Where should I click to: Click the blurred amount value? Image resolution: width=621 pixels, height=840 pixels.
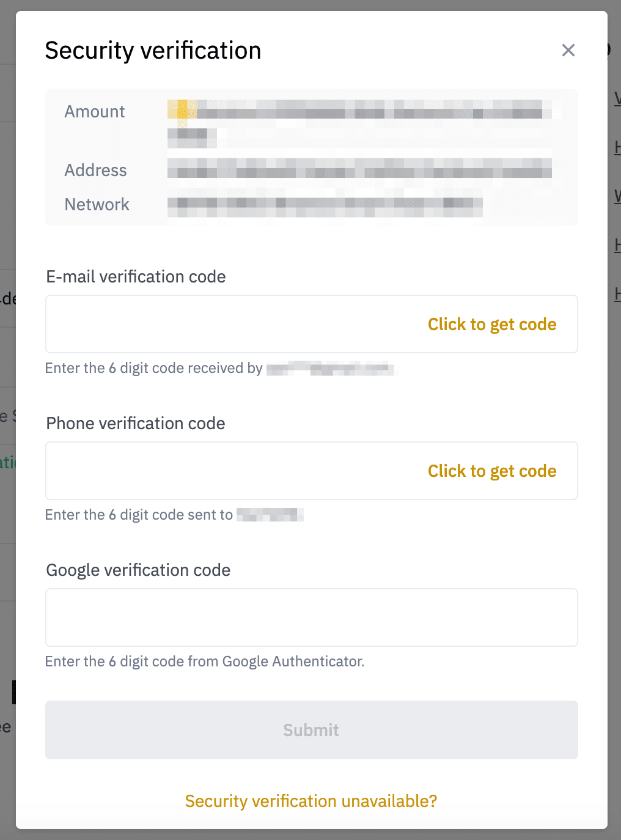pyautogui.click(x=359, y=112)
